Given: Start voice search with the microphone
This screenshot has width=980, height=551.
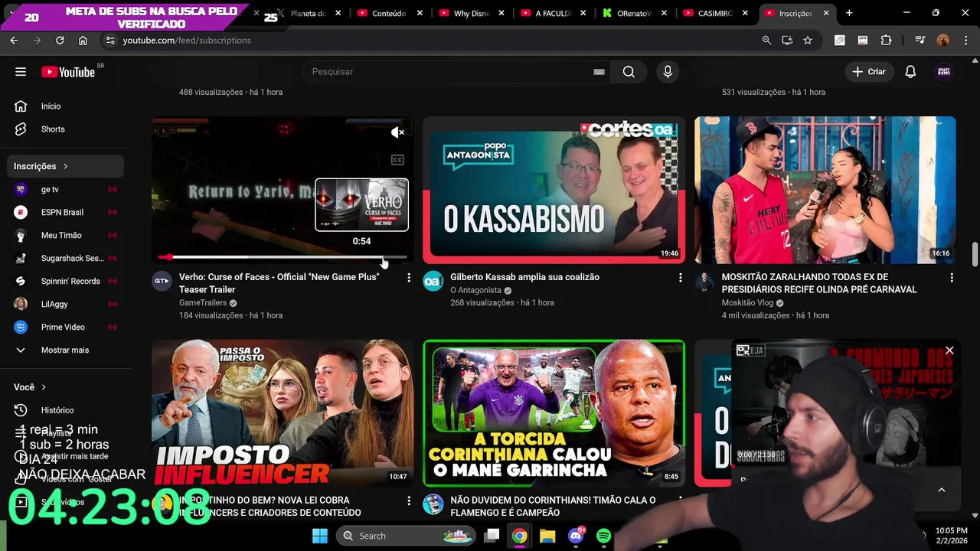Looking at the screenshot, I should [x=668, y=72].
